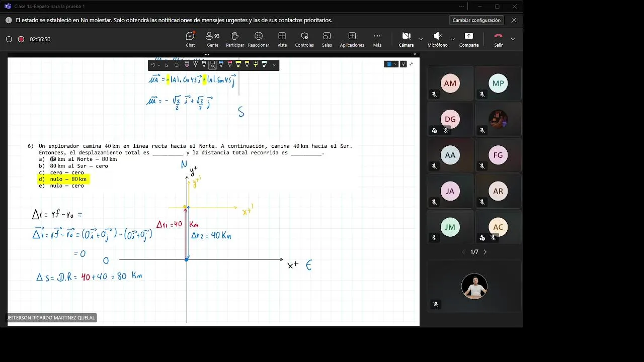This screenshot has width=644, height=362.
Task: Open title bar three-dot menu
Action: click(461, 7)
